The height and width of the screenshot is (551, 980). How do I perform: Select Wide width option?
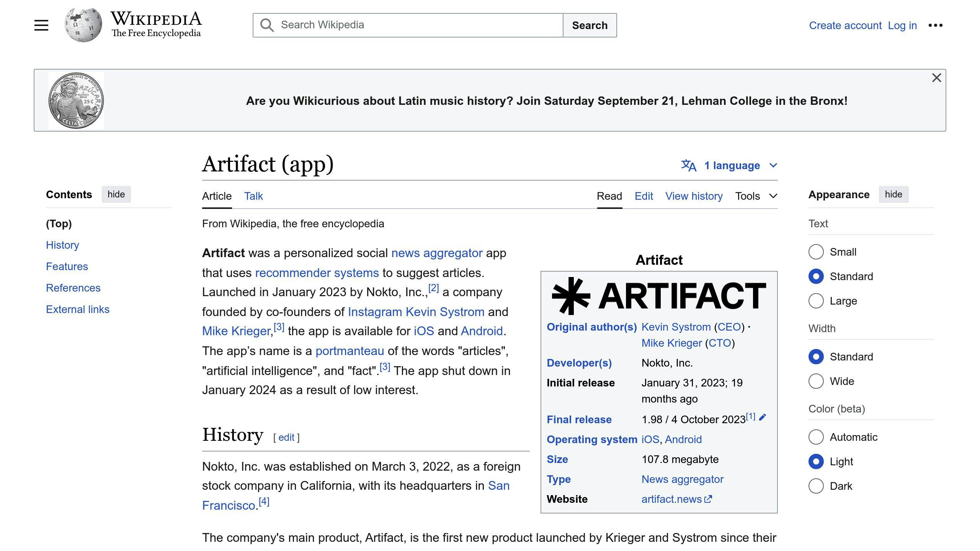[816, 381]
